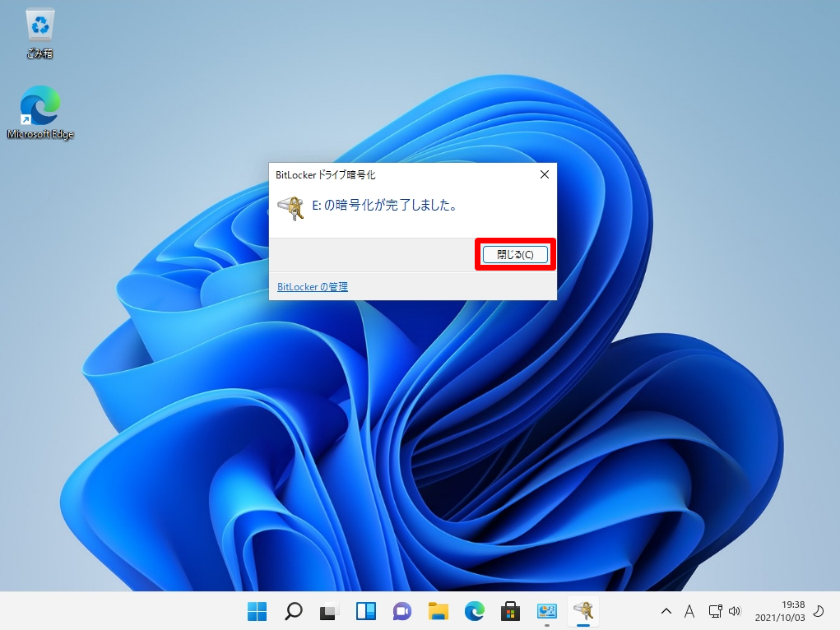
Task: Activate BitLocker encryption taskbar icon
Action: pos(582,611)
